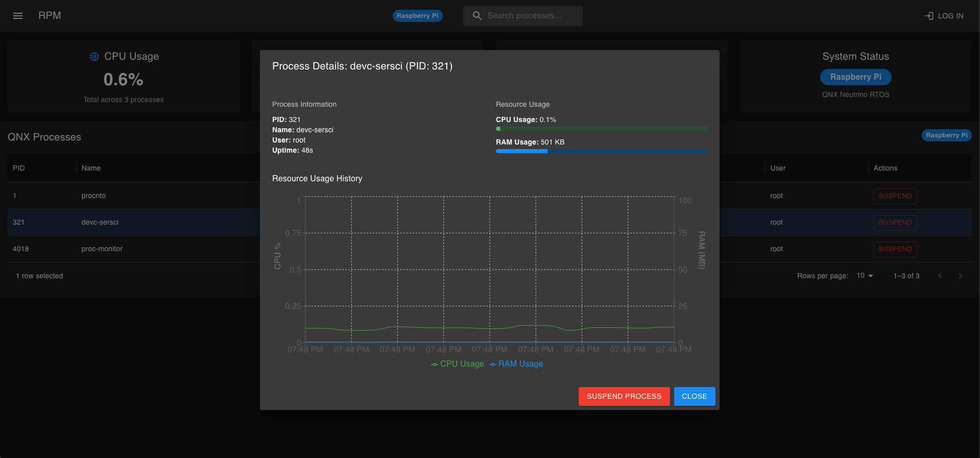Go to next table page
This screenshot has height=458, width=980.
point(960,276)
